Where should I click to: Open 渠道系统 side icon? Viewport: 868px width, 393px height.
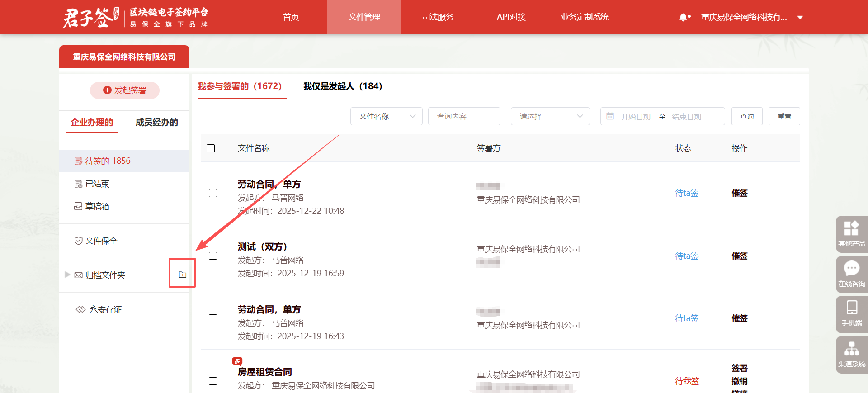click(x=851, y=354)
